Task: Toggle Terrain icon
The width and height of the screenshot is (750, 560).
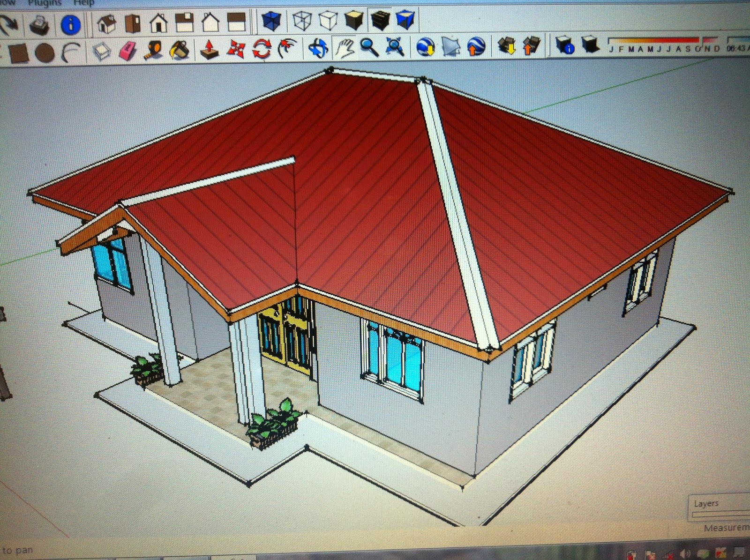Action: (x=451, y=47)
